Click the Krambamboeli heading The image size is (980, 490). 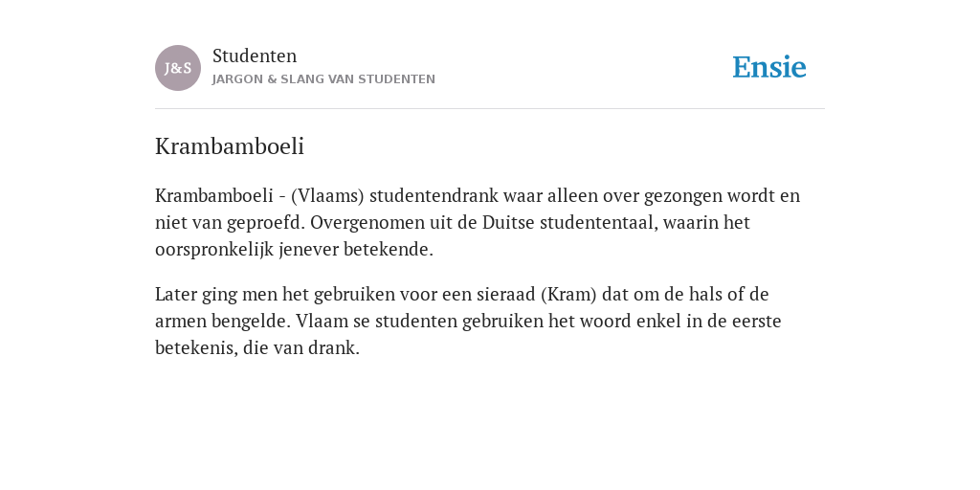230,146
